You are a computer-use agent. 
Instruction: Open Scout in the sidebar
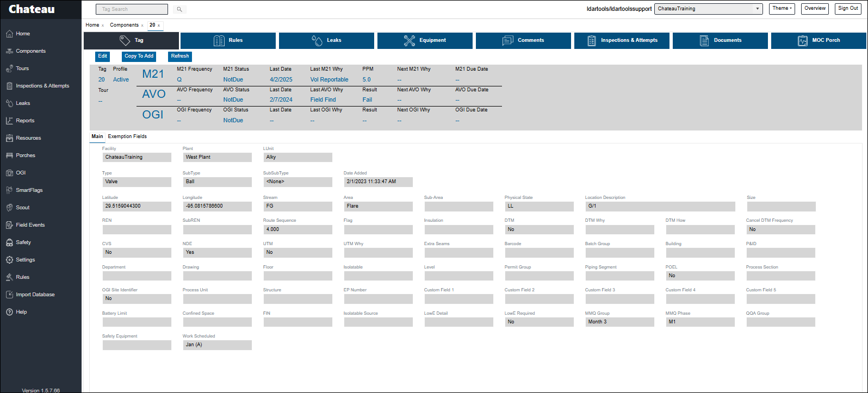23,208
